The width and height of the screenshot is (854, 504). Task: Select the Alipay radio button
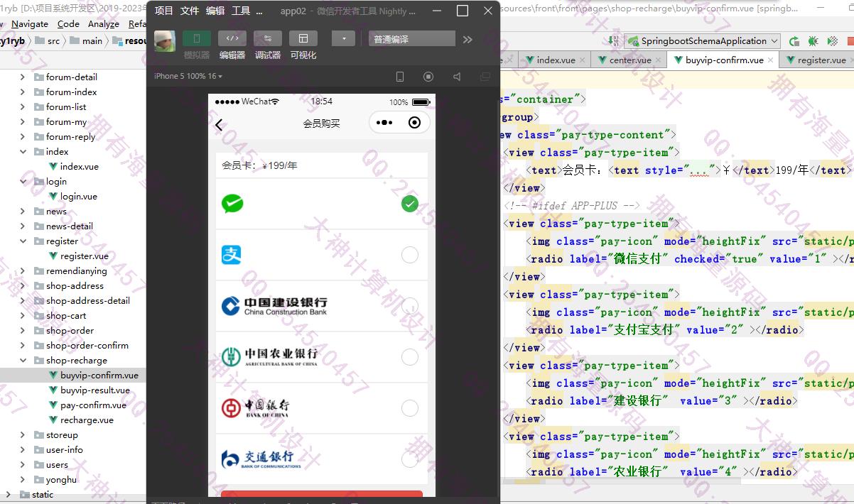(410, 255)
